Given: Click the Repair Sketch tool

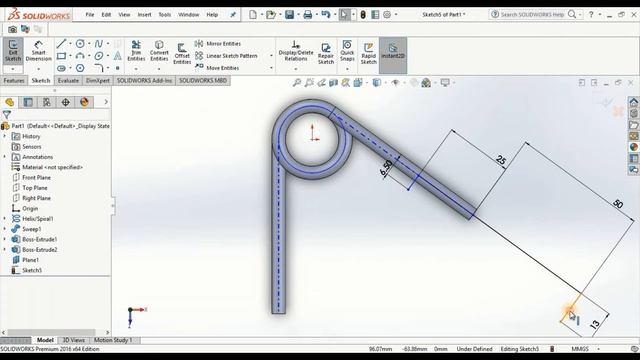Looking at the screenshot, I should tap(326, 53).
